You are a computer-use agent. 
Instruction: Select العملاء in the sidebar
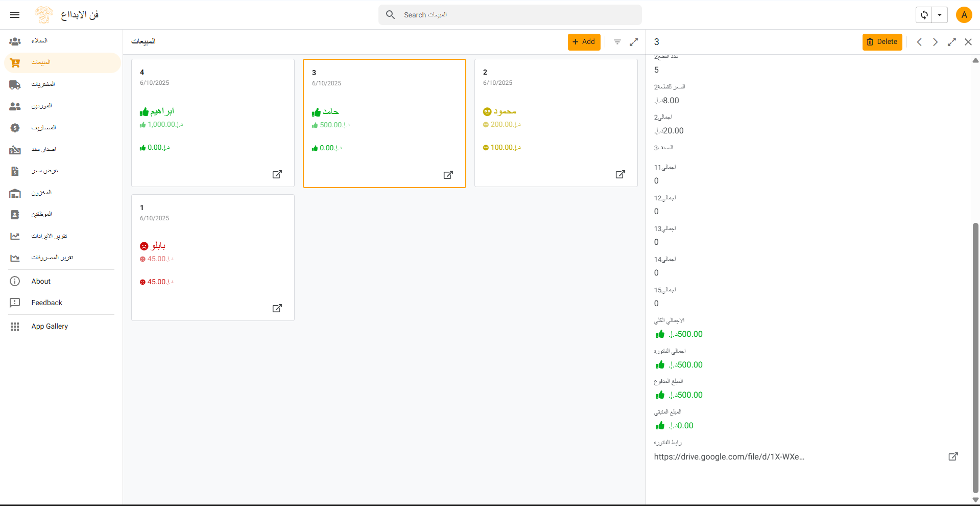(x=39, y=41)
